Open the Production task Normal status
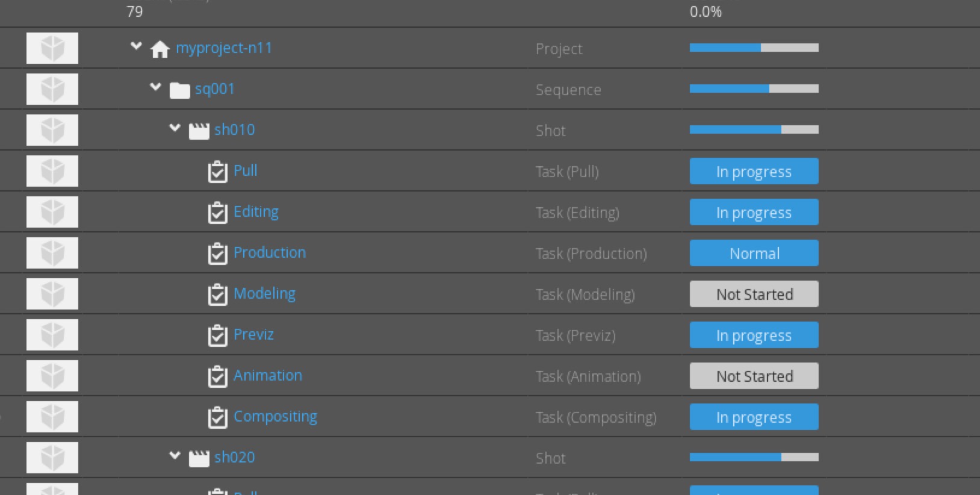 tap(754, 253)
